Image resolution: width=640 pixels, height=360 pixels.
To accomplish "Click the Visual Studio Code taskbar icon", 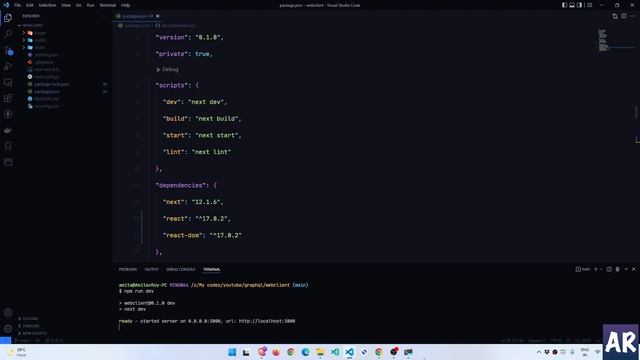I will click(x=349, y=352).
